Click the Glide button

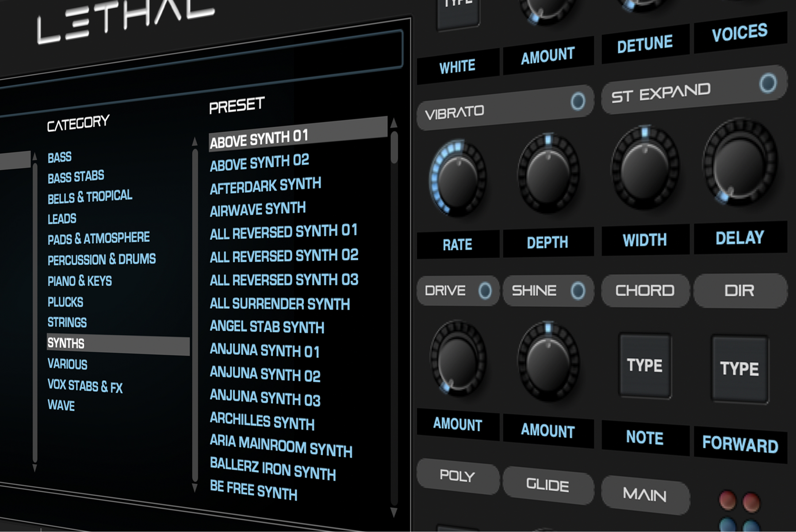pyautogui.click(x=548, y=485)
